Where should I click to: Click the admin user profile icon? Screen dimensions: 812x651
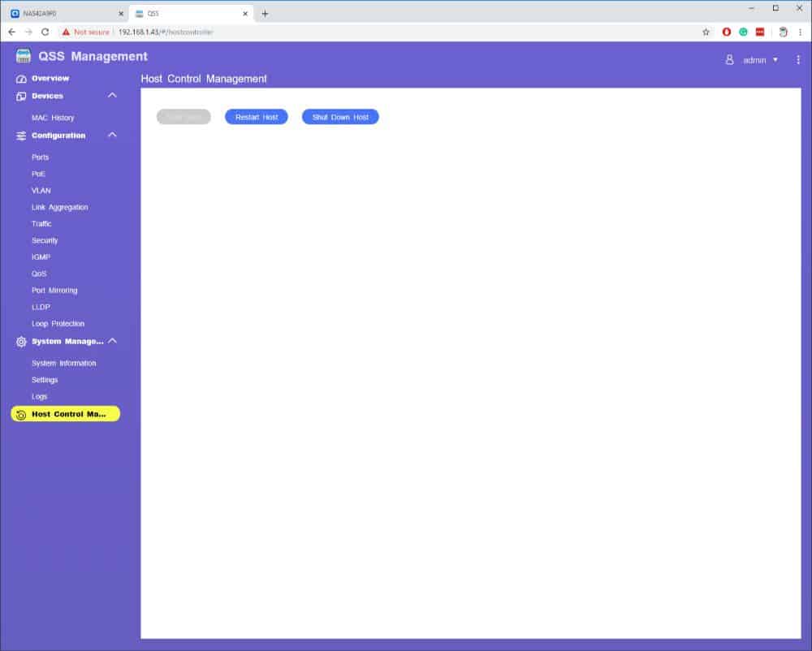729,60
